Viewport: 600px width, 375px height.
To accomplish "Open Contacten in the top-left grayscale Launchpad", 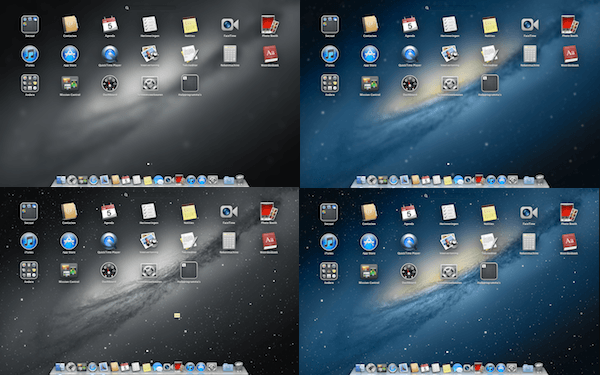I will tap(70, 24).
